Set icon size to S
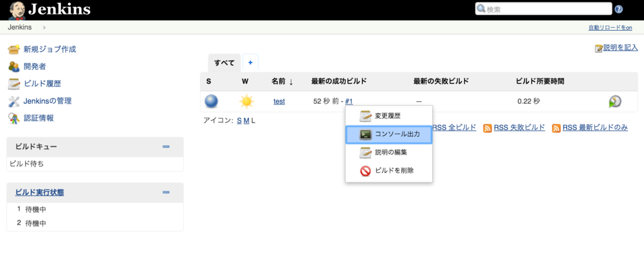 coord(239,121)
